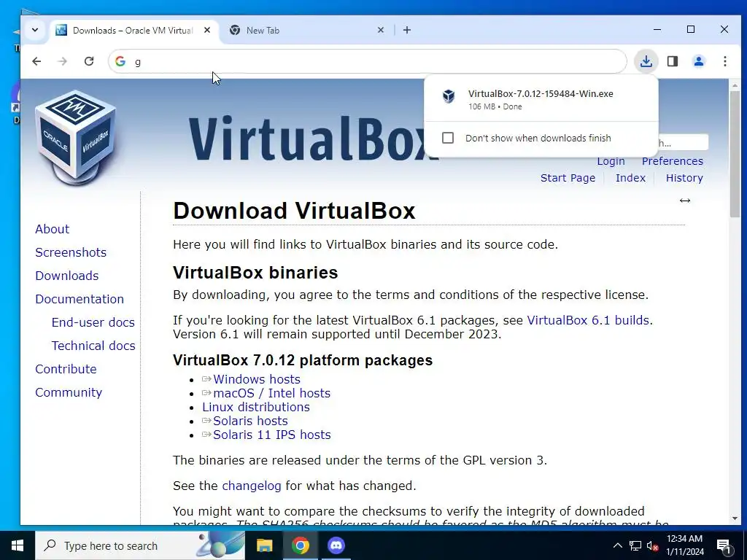Open Downloads in the left sidebar
This screenshot has height=560, width=747.
tap(67, 276)
